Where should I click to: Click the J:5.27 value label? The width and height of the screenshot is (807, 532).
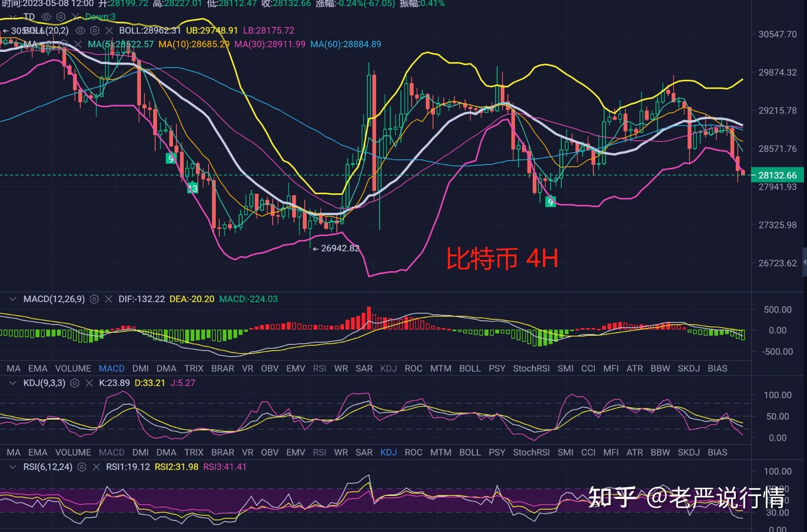[183, 383]
